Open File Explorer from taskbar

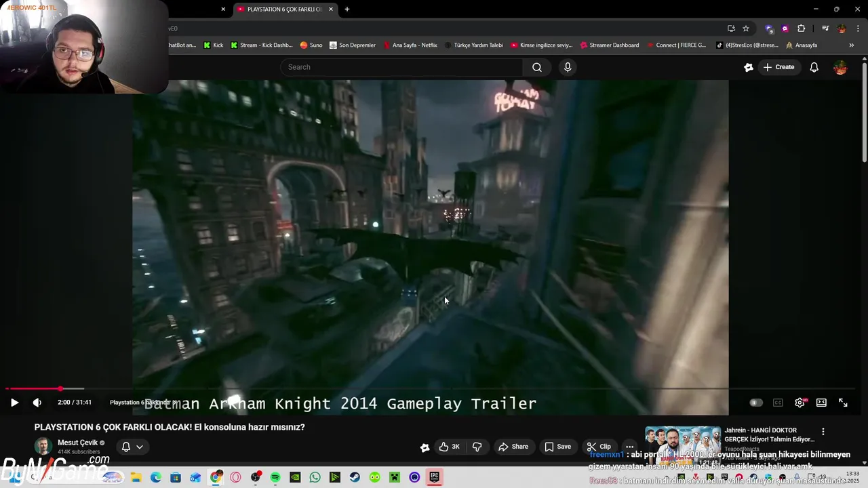(x=136, y=477)
